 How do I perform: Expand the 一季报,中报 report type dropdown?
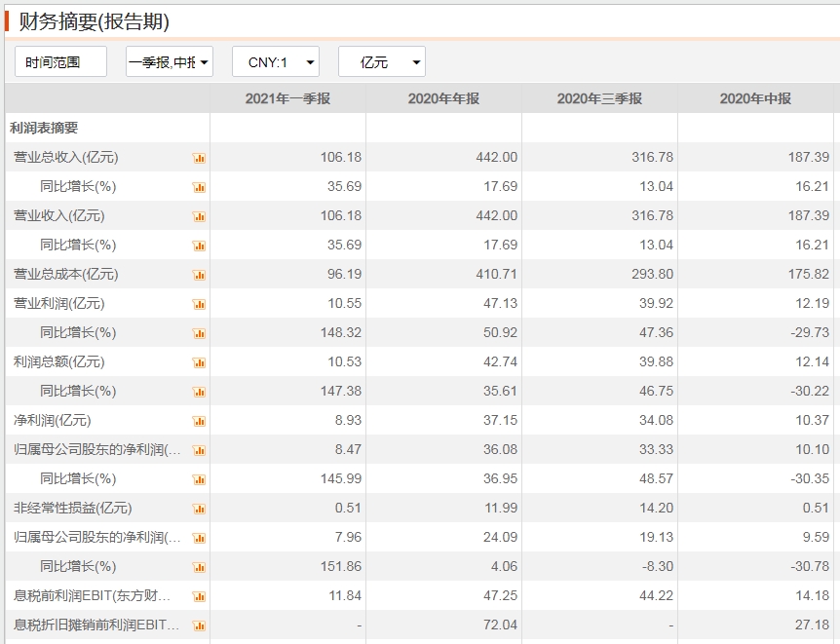pos(170,61)
